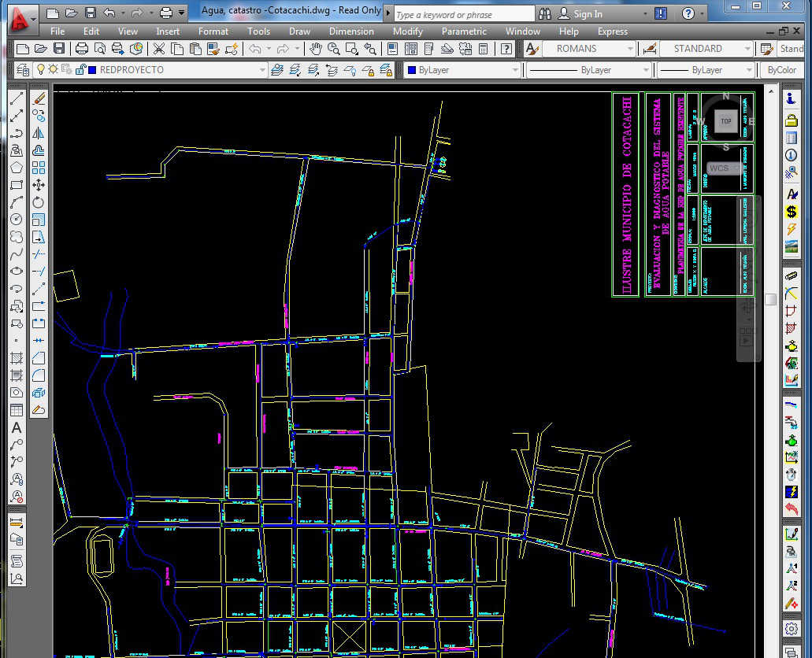812x658 pixels.
Task: Activate the Pan hand tool
Action: point(316,49)
